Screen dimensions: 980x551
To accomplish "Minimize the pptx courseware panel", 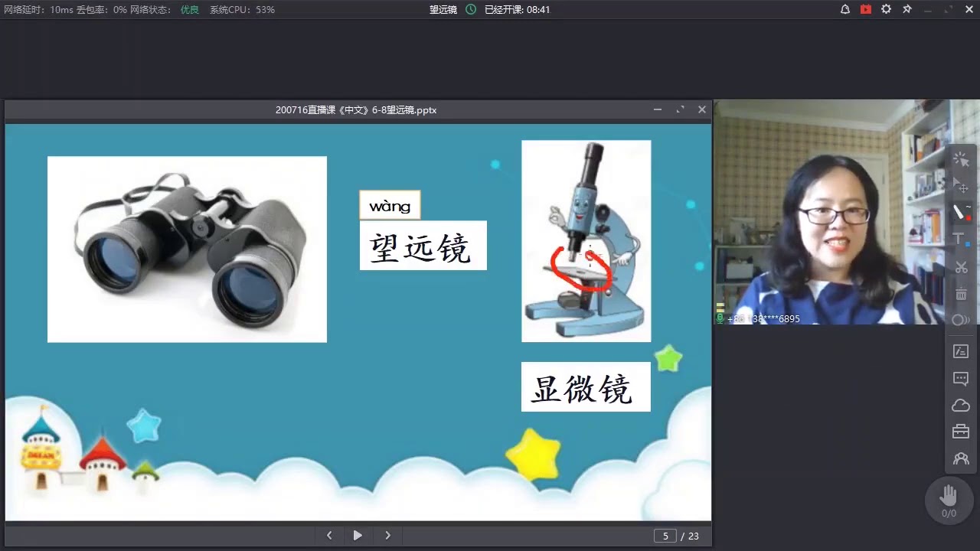I will 658,109.
